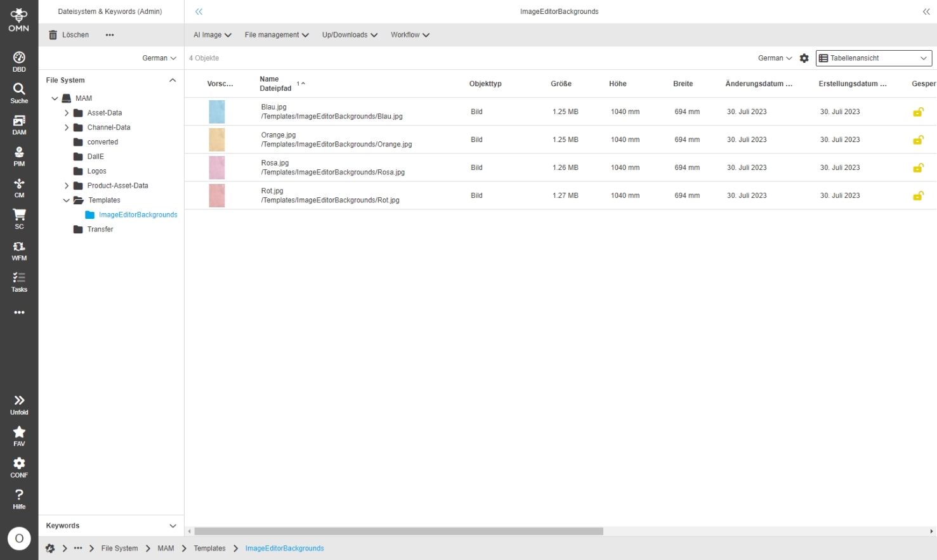Screen dimensions: 937x560
Task: Click the Rosa.jpg pink thumbnail
Action: pos(217,168)
